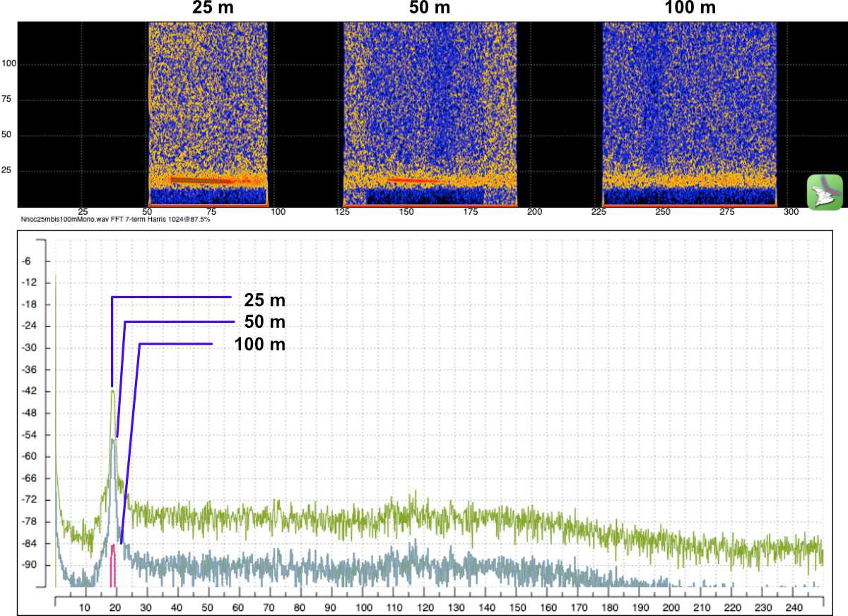Click the green app logo icon beside the spectrogram
Viewport: 848px width, 616px height.
coord(825,191)
